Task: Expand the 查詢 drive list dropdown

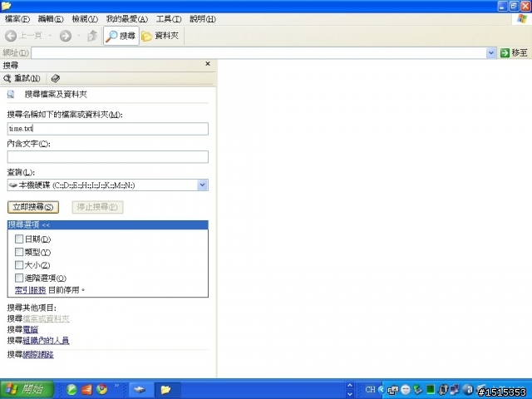Action: tap(203, 185)
